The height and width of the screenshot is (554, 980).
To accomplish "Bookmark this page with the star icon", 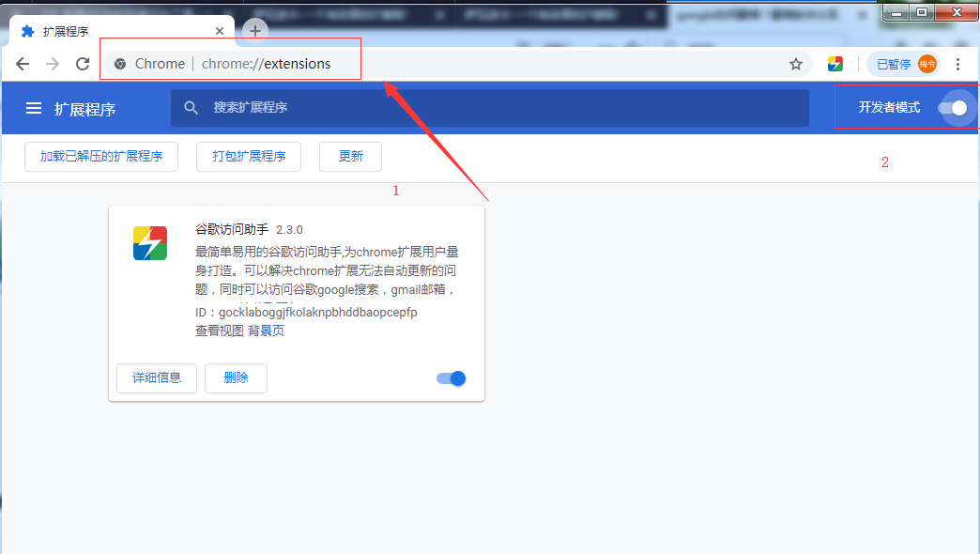I will [x=796, y=64].
